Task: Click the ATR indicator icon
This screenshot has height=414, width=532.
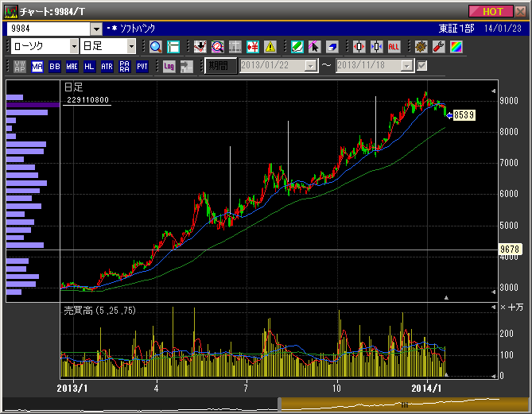Action: tap(107, 66)
